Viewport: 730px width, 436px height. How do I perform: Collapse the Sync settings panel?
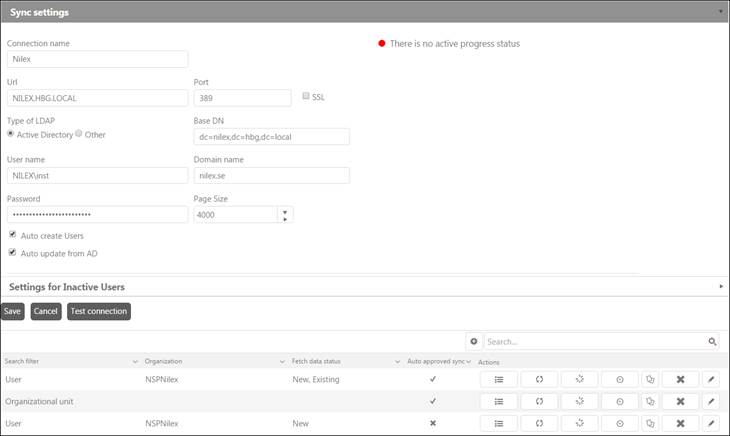pyautogui.click(x=721, y=10)
